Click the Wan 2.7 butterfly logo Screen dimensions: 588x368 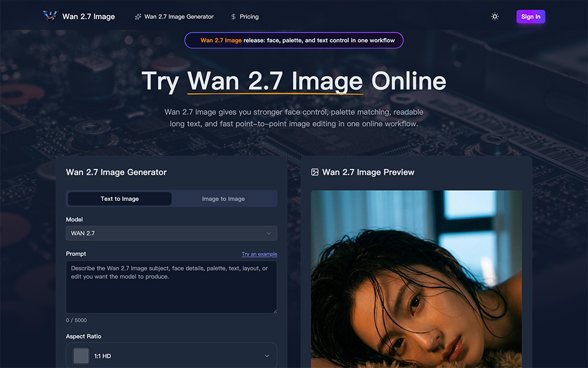49,16
